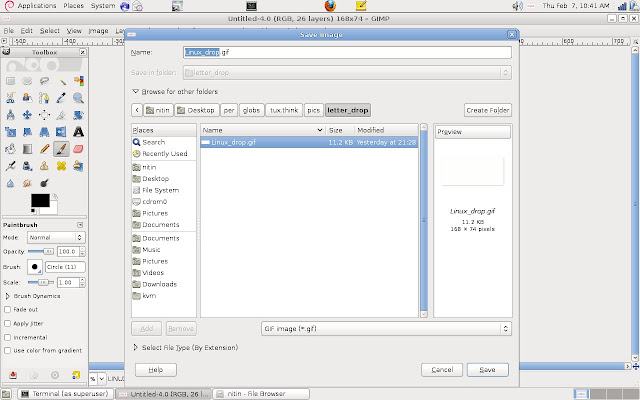Select the Fuzzy Select wand tool
640x400 pixels.
pyautogui.click(x=61, y=81)
